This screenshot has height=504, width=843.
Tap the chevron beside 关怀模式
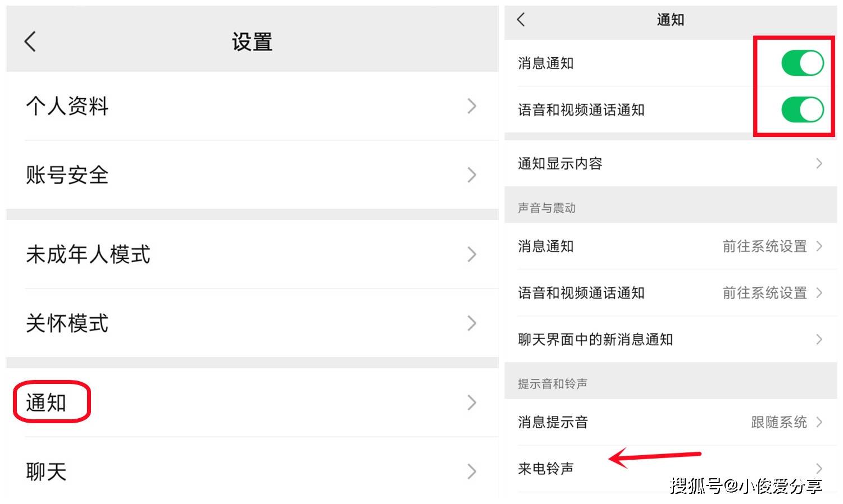tap(472, 323)
